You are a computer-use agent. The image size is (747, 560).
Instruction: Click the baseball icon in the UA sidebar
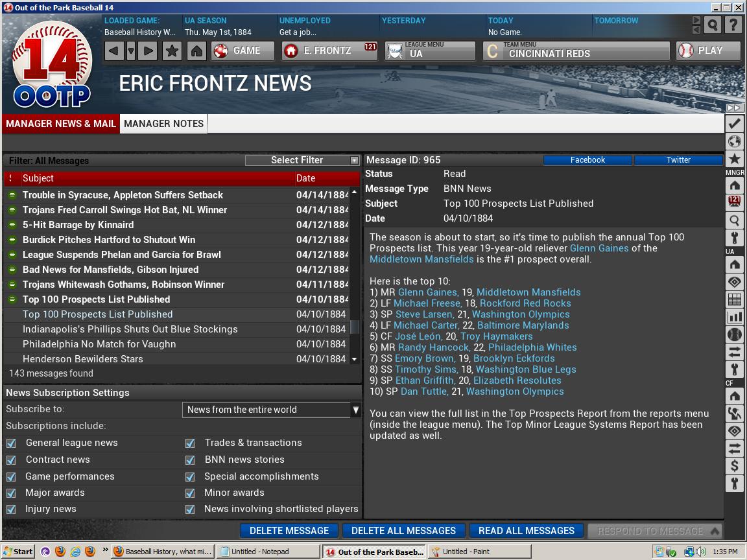pyautogui.click(x=734, y=334)
